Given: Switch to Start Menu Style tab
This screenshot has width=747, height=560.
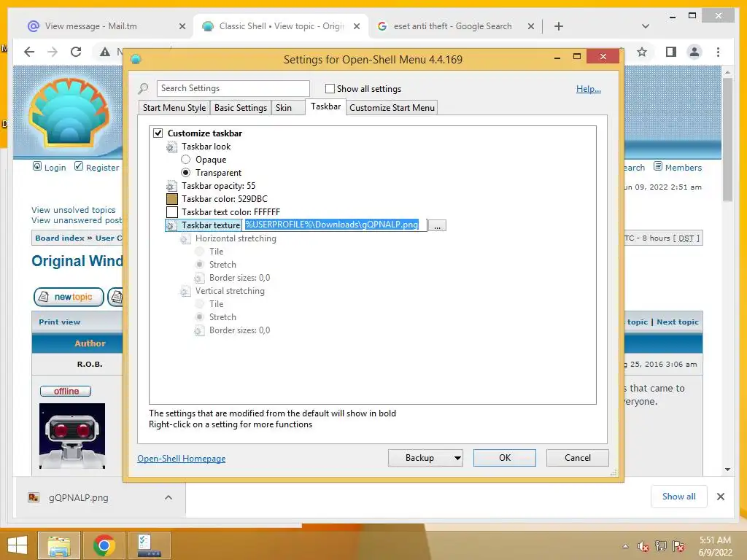Looking at the screenshot, I should [174, 108].
